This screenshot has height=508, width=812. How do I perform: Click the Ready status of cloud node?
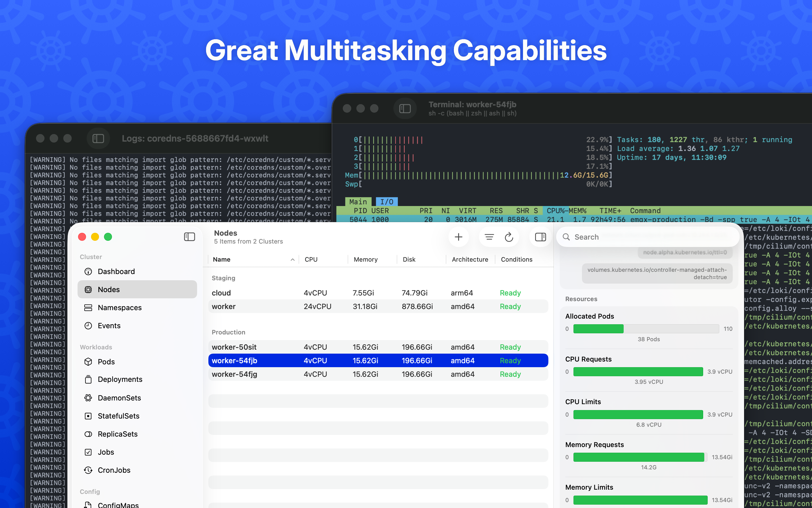pos(510,293)
